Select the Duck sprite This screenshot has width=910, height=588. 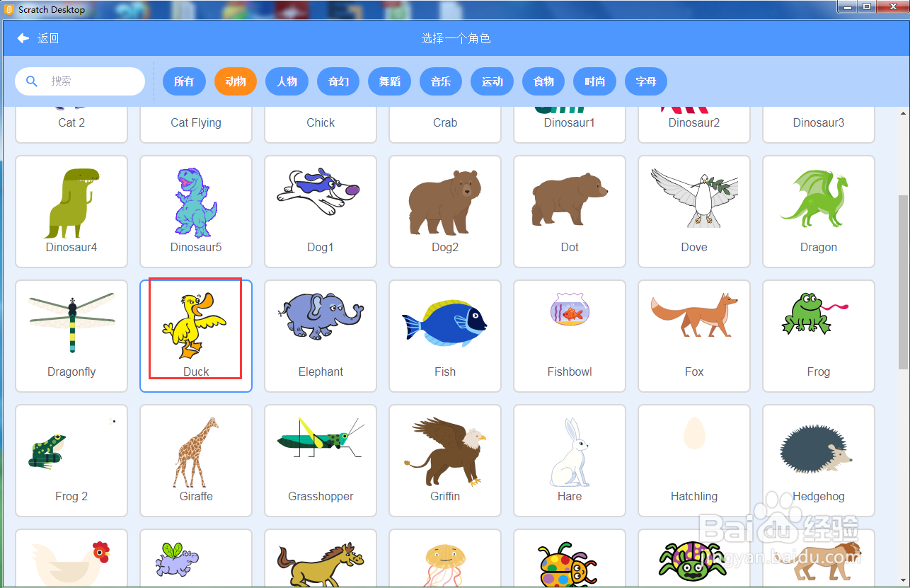coord(196,336)
